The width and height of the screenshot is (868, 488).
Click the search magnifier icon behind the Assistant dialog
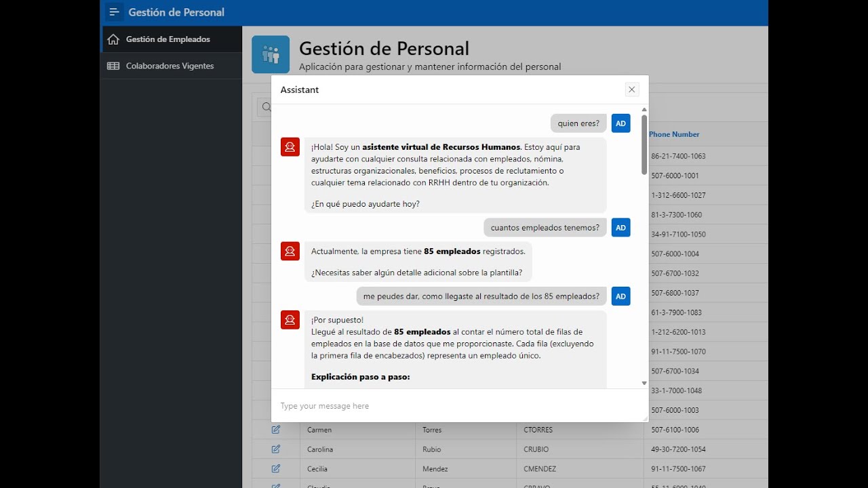click(266, 107)
